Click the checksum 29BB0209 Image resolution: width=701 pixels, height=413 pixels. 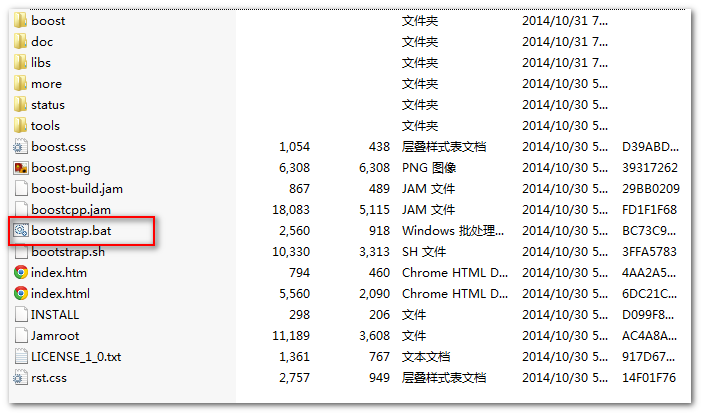[651, 189]
